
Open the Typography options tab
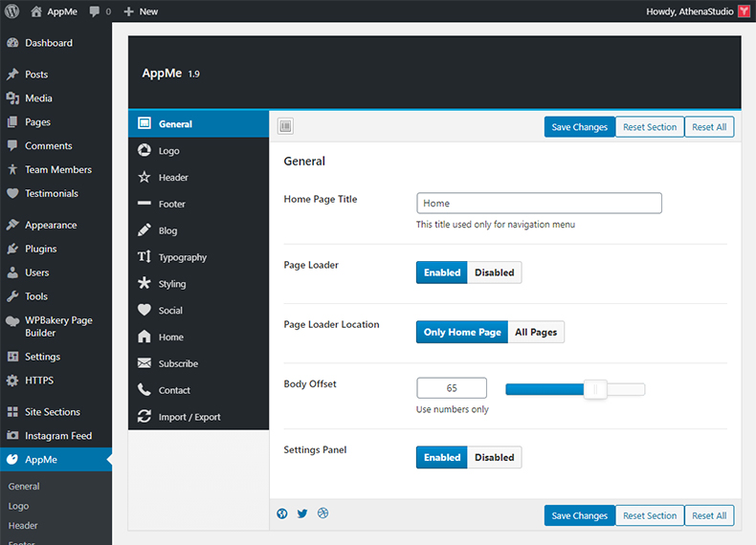(199, 257)
